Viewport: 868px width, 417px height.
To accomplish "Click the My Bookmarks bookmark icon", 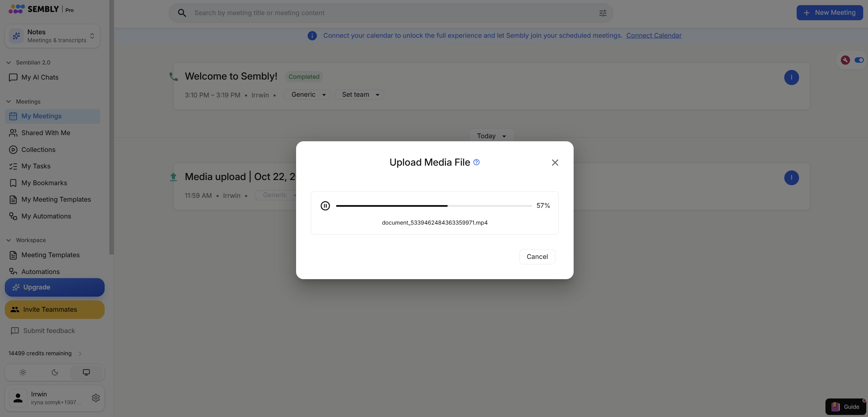I will click(x=13, y=183).
